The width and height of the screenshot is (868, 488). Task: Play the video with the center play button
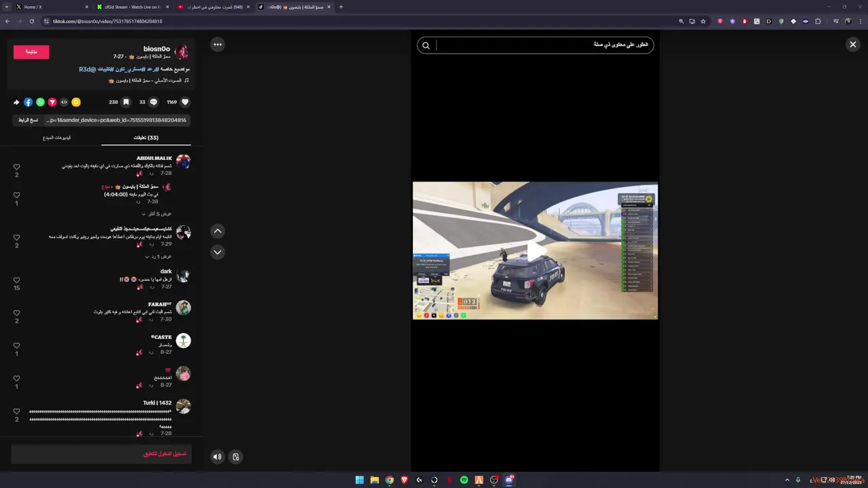[536, 251]
